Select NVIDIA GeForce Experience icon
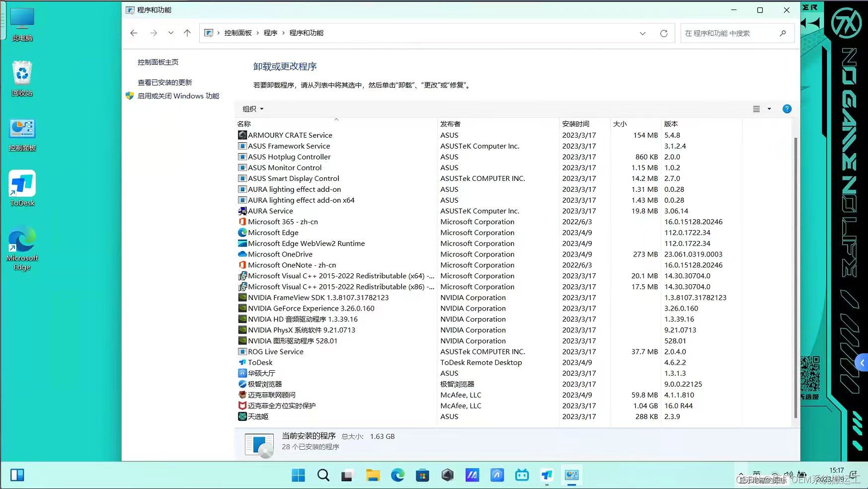Viewport: 868px width, 489px height. tap(242, 308)
